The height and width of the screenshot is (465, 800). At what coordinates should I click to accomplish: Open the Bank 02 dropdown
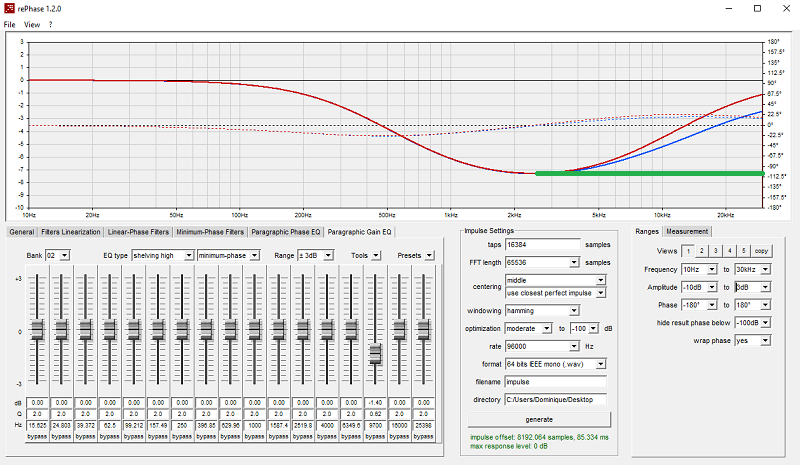coord(57,255)
